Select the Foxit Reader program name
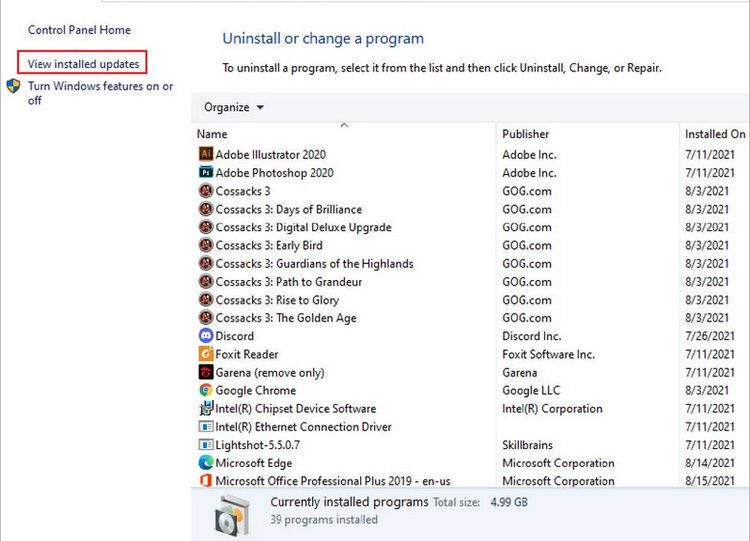The width and height of the screenshot is (750, 541). pyautogui.click(x=246, y=354)
